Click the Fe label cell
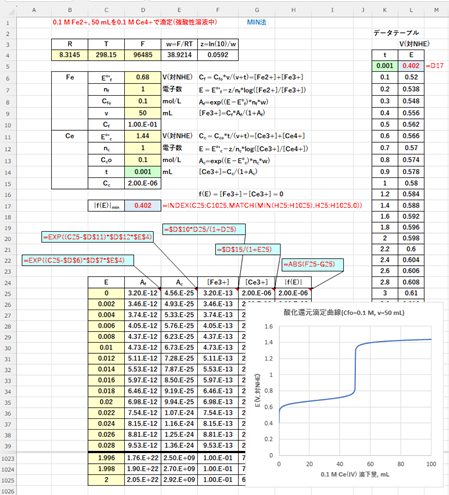The image size is (449, 495). [70, 77]
